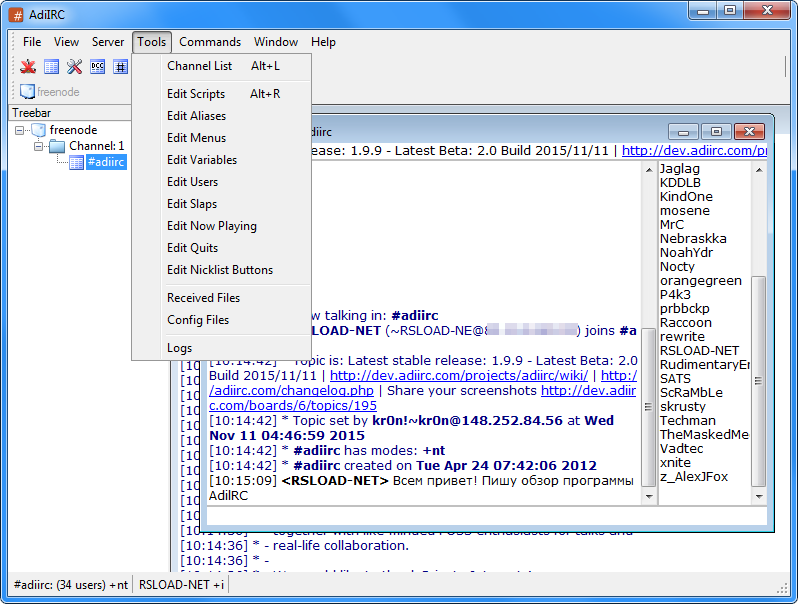798x604 pixels.
Task: Choose Channel List from Tools menu
Action: (x=221, y=66)
